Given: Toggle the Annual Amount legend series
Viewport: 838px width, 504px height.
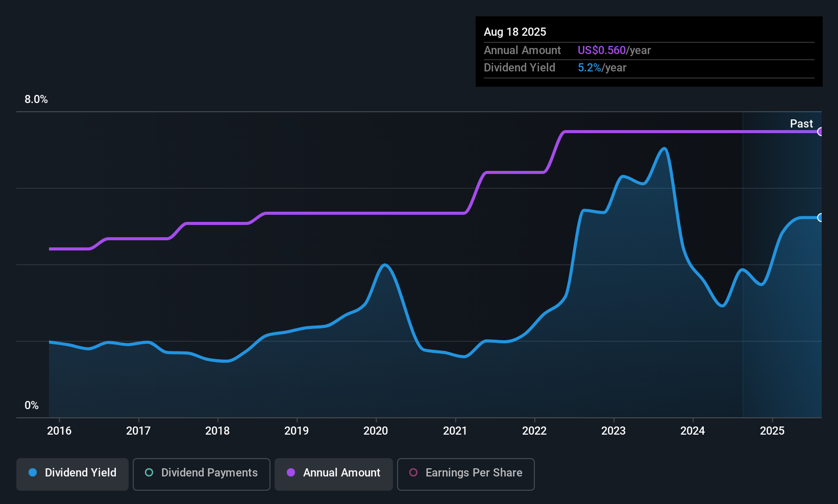Looking at the screenshot, I should click(334, 473).
